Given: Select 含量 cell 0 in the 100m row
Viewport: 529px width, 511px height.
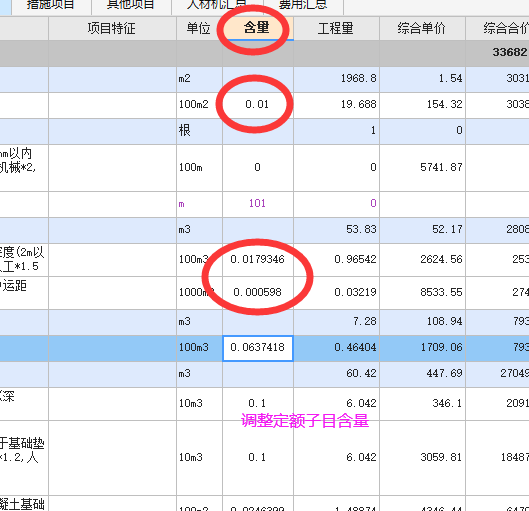Looking at the screenshot, I should coord(258,168).
